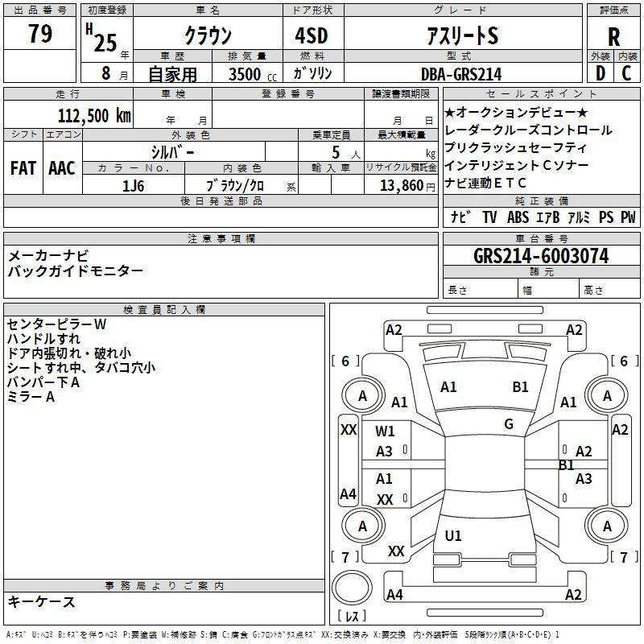Click the G windshield mark on diagram
Screen dimensions: 644x644
509,424
